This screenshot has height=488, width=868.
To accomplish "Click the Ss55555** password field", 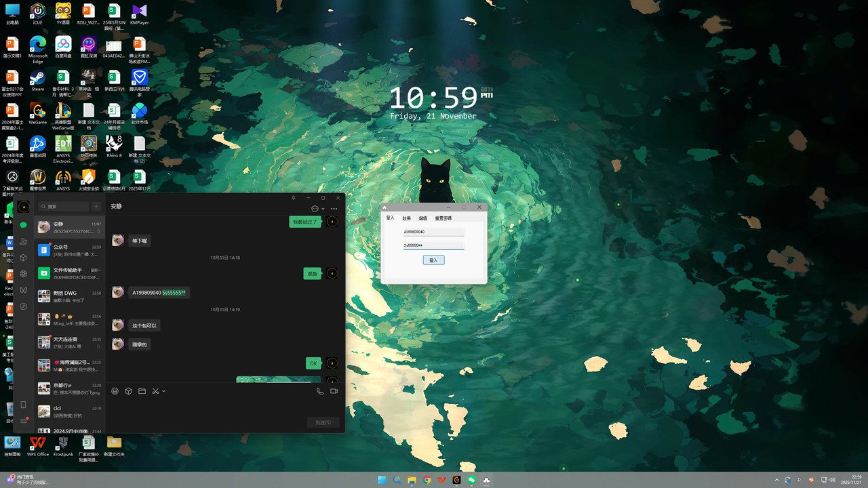I will pos(434,245).
